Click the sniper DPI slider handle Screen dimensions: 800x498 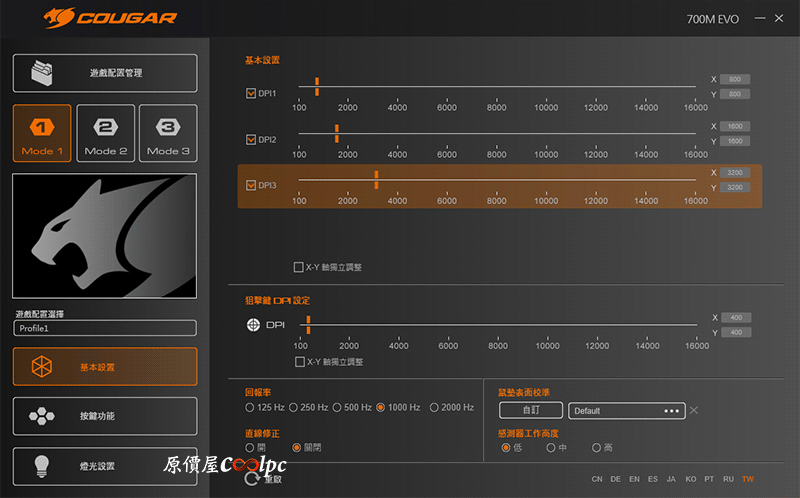(308, 325)
